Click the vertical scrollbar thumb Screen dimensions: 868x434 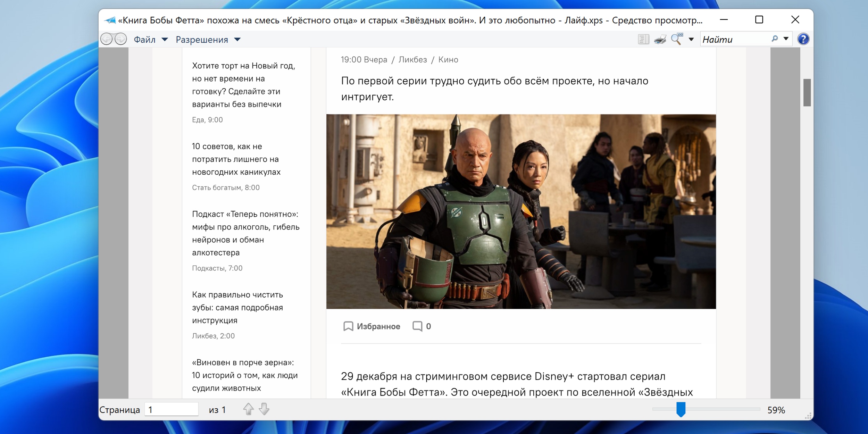807,93
